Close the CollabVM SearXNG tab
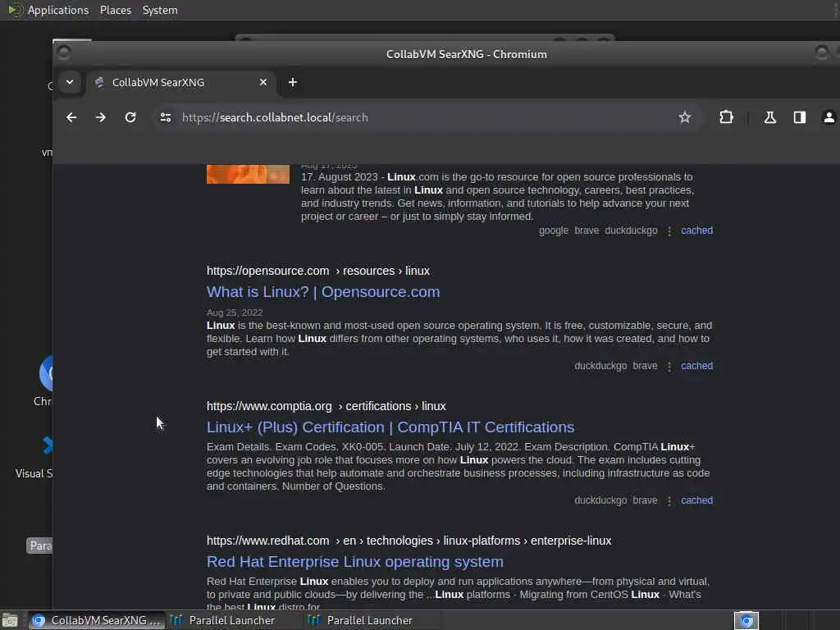840x630 pixels. 263,82
